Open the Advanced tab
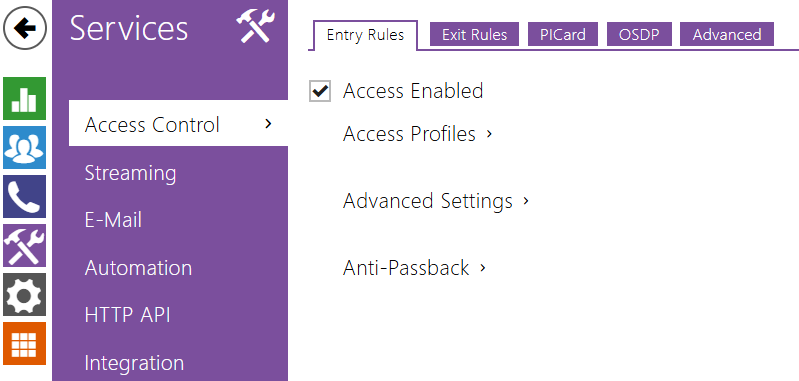 (x=727, y=35)
